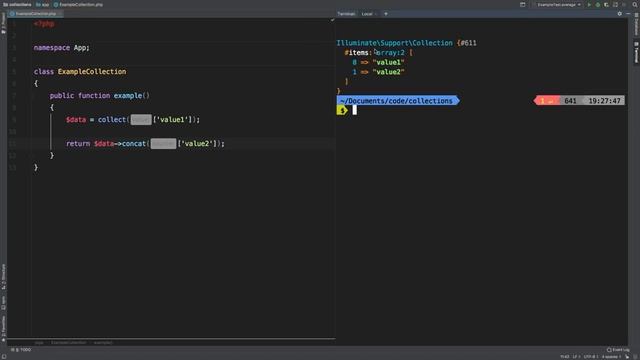
Task: Open the collections project breadcrumb in navigation bar
Action: point(17,4)
